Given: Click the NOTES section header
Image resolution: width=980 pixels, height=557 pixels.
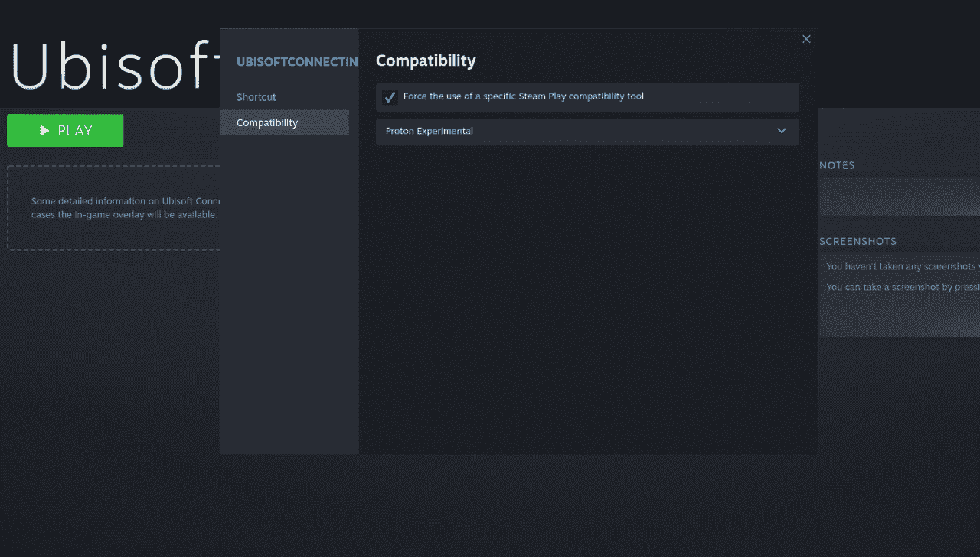Looking at the screenshot, I should (x=837, y=165).
